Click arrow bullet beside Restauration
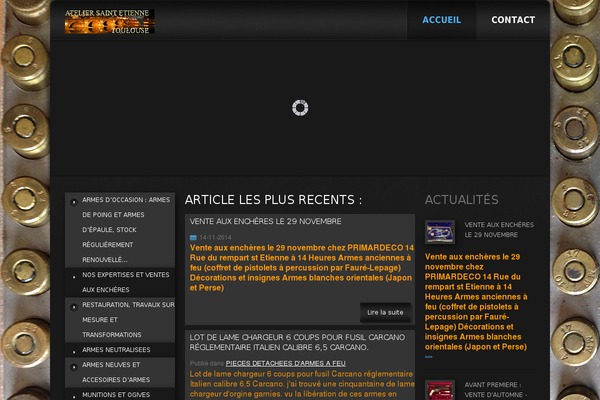600x400 pixels. tap(74, 307)
